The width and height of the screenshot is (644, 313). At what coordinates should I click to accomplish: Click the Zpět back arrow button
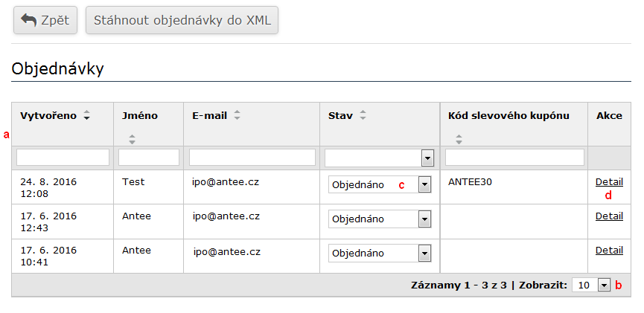coord(45,20)
